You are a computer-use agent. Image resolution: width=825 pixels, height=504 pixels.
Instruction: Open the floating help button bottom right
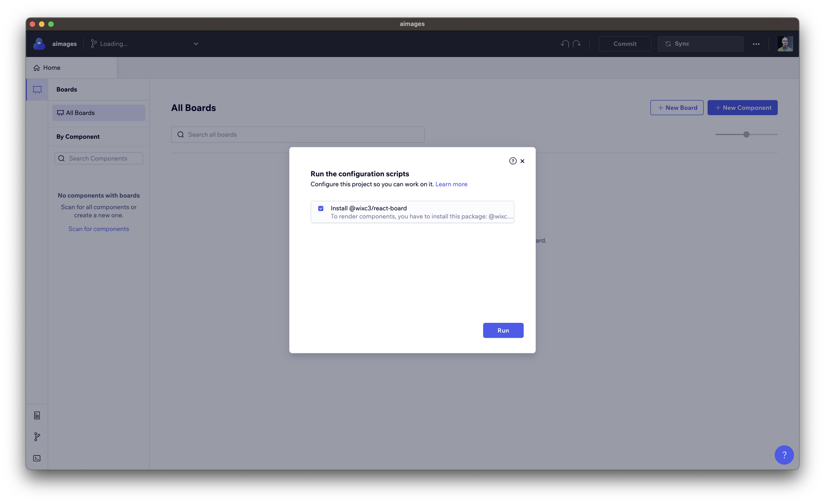coord(784,455)
